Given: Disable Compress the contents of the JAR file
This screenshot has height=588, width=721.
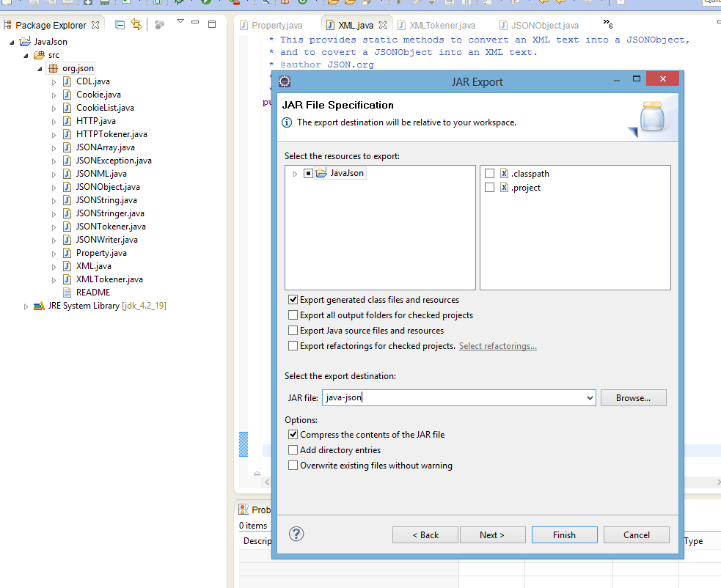Looking at the screenshot, I should click(293, 434).
